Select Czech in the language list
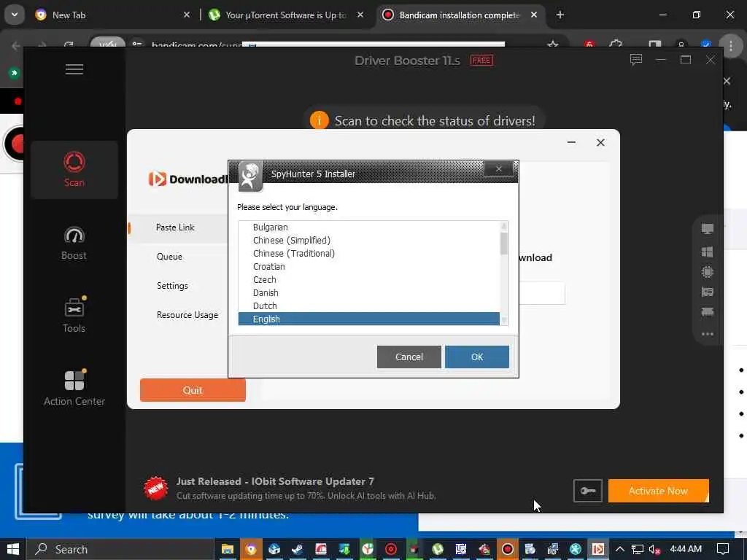747x560 pixels. pyautogui.click(x=369, y=279)
